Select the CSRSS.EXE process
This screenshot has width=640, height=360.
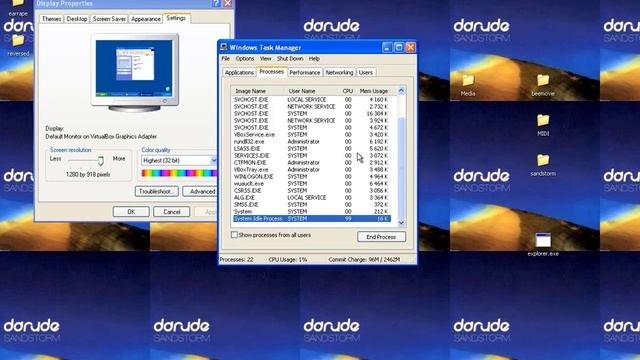click(311, 191)
